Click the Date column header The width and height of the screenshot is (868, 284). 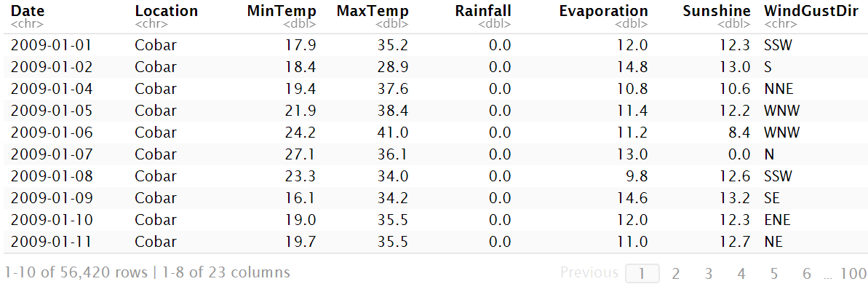(27, 11)
